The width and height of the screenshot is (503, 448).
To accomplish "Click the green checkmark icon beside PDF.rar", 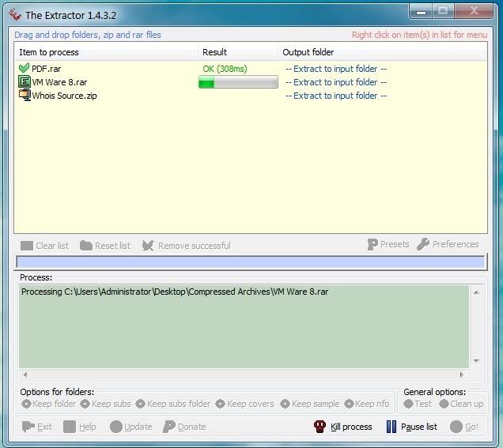I will click(24, 68).
